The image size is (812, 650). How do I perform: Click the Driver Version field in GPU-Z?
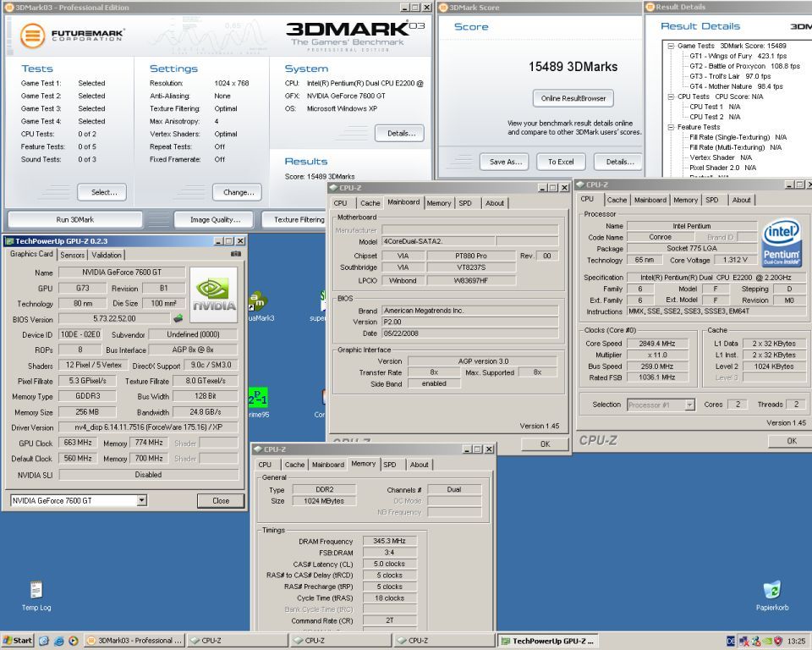(148, 427)
